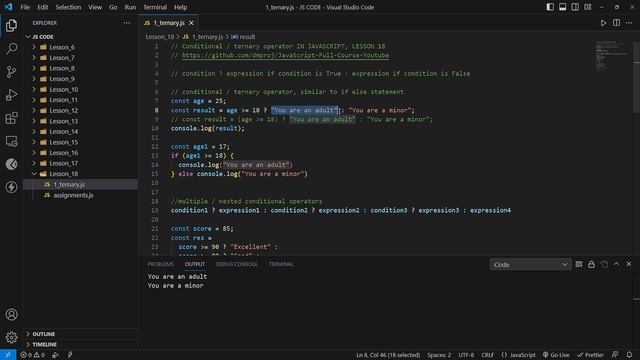Customize Layout icon in title bar
This screenshot has height=360, width=640.
tap(588, 7)
